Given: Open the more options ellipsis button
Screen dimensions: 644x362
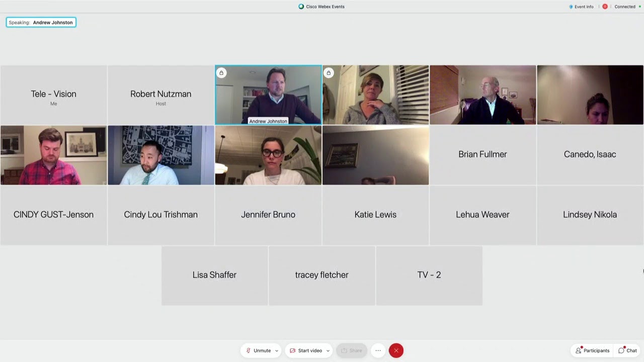Looking at the screenshot, I should (x=378, y=350).
